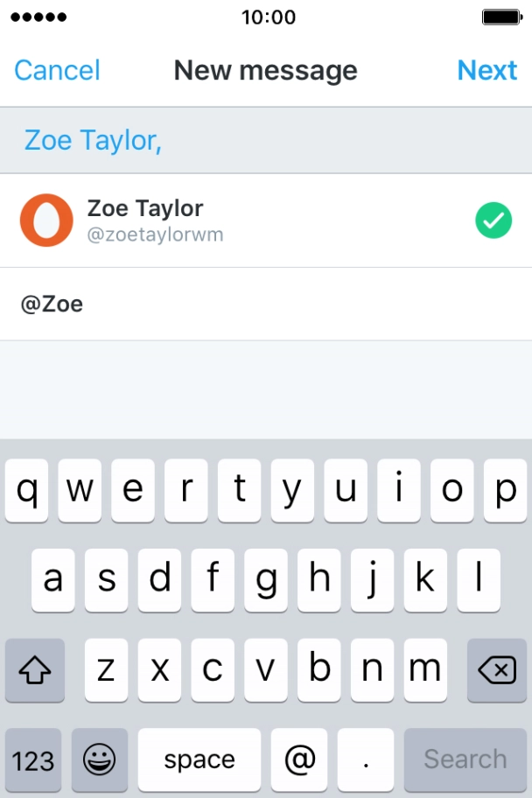Select the @Zoe search suggestion row
The height and width of the screenshot is (798, 532).
[x=262, y=304]
